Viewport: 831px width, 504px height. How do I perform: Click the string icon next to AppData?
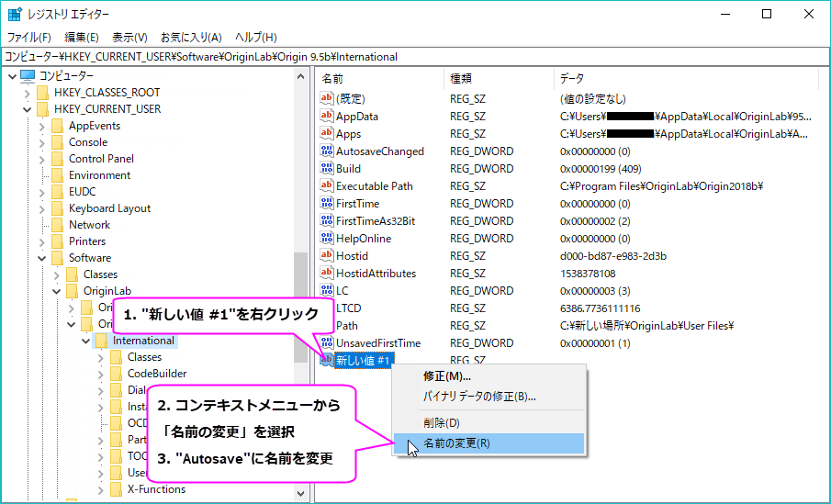327,116
